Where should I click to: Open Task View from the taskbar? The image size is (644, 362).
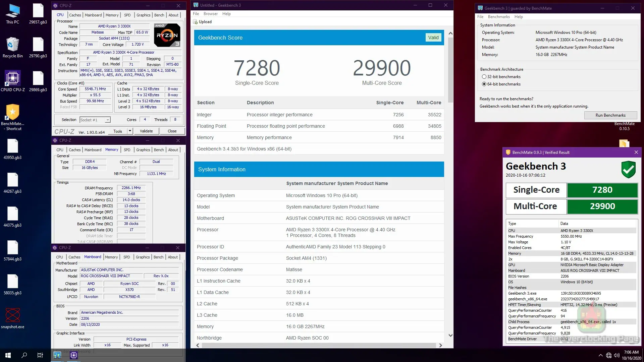tap(40, 355)
